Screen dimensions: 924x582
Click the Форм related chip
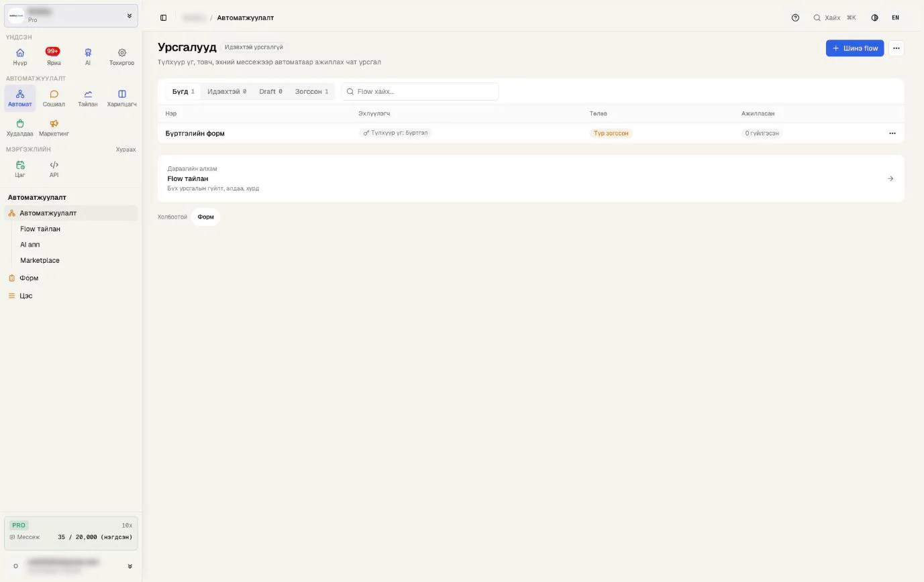(x=206, y=217)
